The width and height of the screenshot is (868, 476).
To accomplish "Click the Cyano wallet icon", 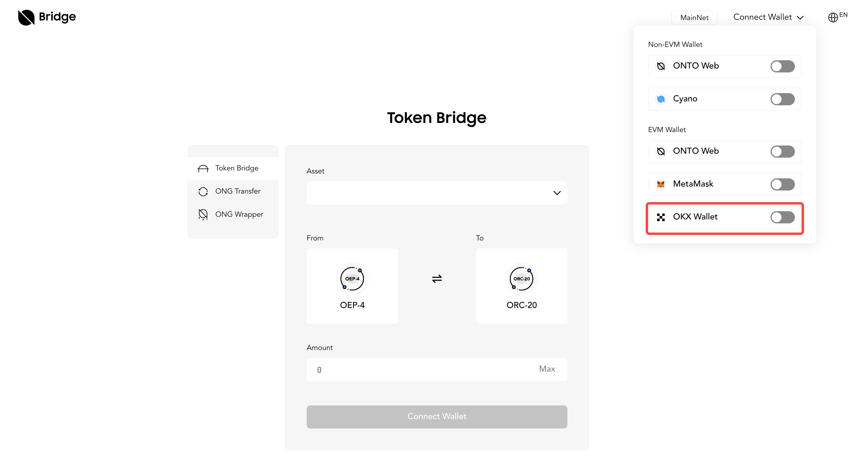I will [x=661, y=99].
